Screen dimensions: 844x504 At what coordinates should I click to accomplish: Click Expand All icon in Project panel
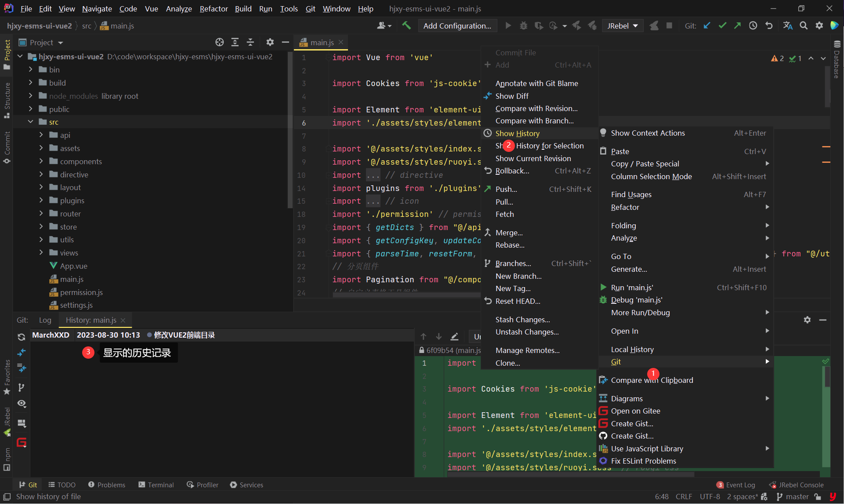point(235,42)
